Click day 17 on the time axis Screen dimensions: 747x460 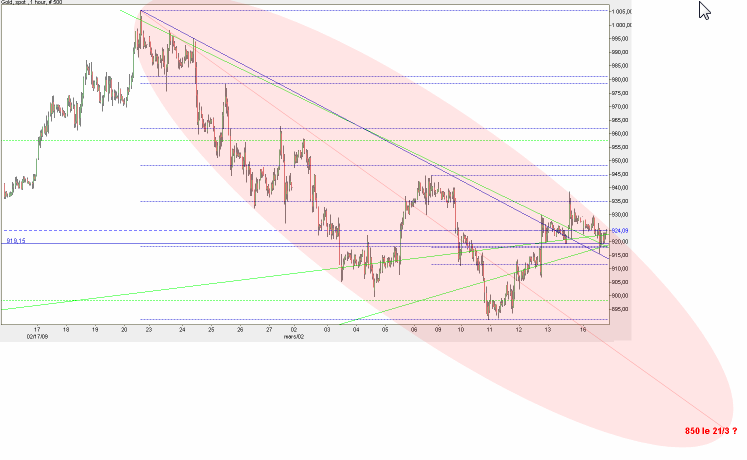point(37,329)
